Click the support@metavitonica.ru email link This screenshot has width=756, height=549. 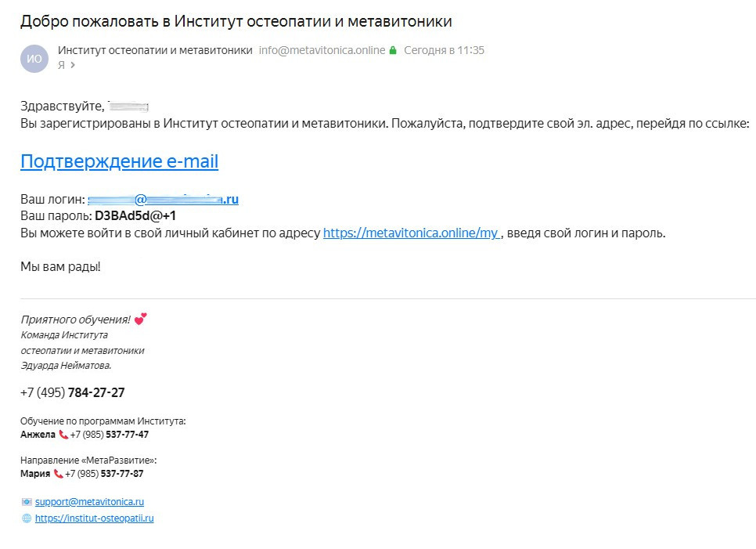(89, 502)
